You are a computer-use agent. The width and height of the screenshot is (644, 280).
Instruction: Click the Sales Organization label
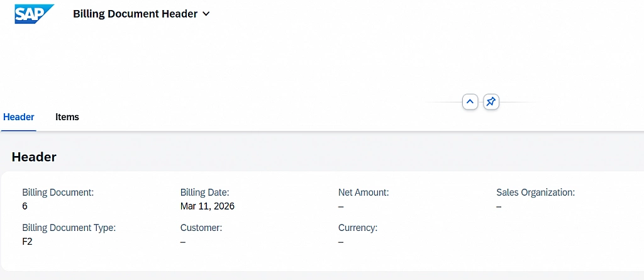click(535, 193)
